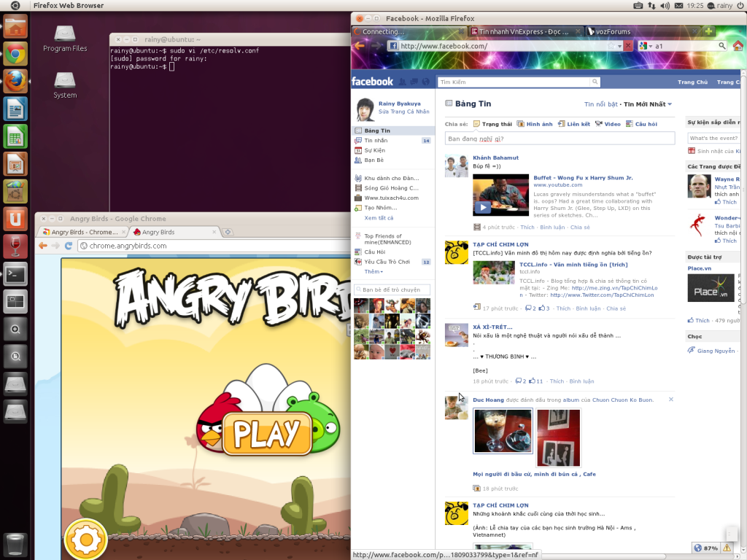Open Ubuntu One from the launcher
The width and height of the screenshot is (747, 560).
click(15, 219)
